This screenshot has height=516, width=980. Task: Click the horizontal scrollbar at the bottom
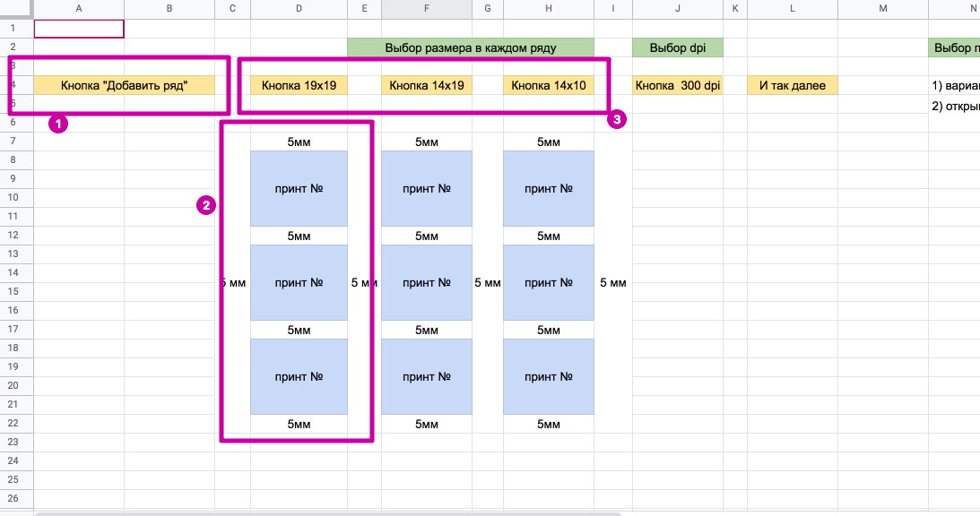327,513
